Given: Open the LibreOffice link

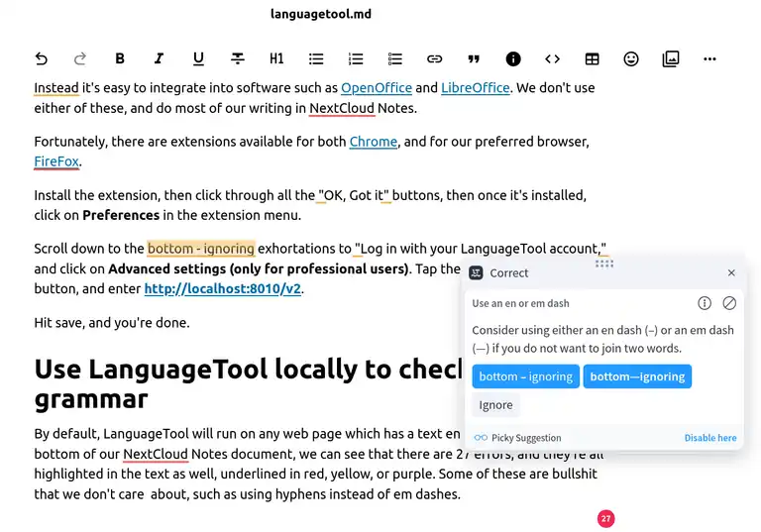Looking at the screenshot, I should (476, 88).
